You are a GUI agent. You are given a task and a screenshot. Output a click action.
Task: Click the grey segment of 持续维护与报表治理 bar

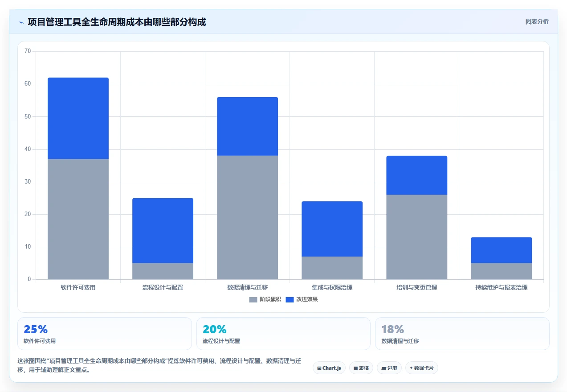(501, 271)
